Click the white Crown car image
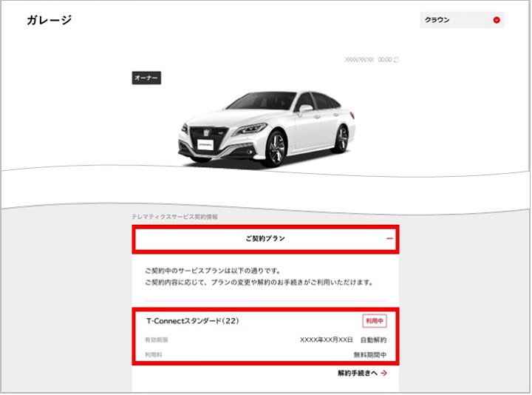532x395 pixels. pos(266,129)
